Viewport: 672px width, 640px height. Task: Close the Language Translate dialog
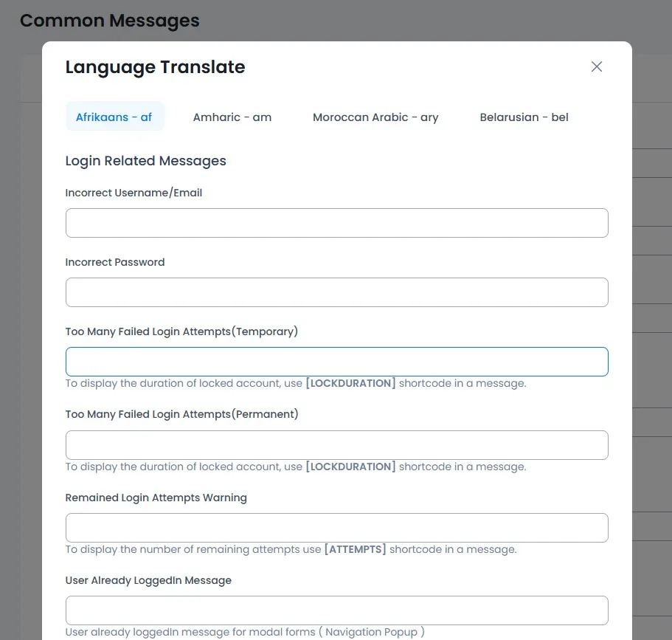coord(596,66)
